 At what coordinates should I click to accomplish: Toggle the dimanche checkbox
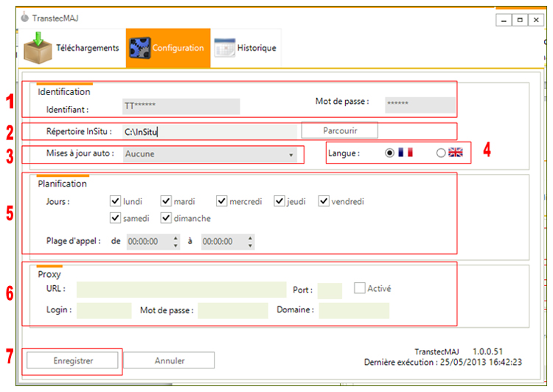pos(166,218)
